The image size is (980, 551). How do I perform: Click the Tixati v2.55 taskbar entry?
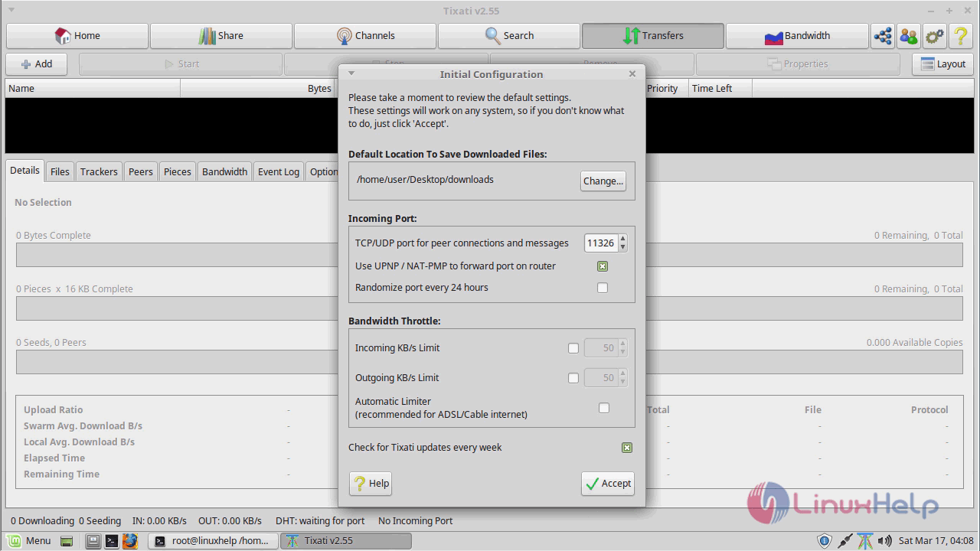tap(347, 541)
